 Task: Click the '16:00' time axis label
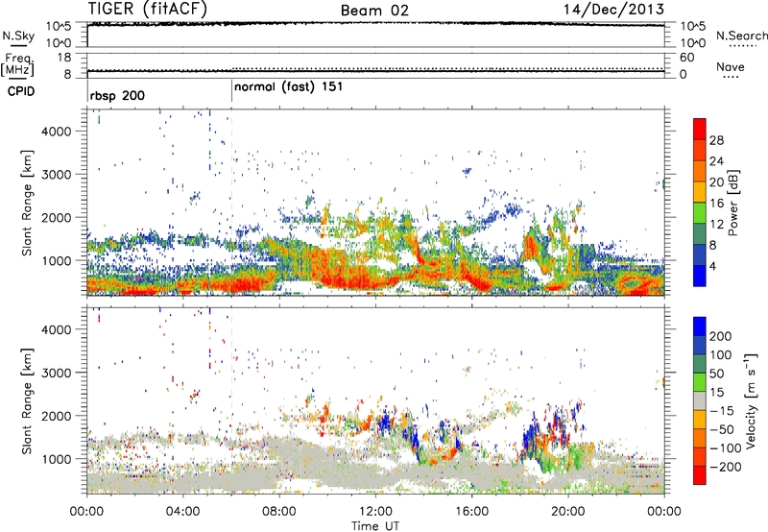pos(471,512)
